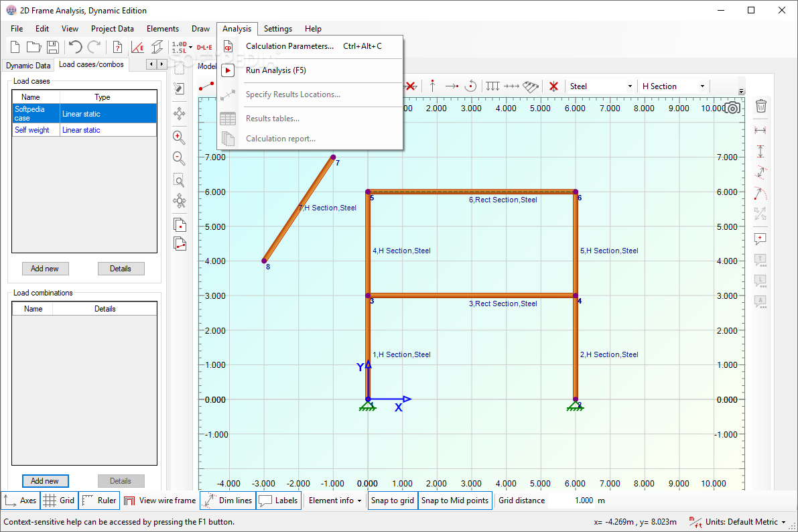Expand the toolbar overflow arrow
This screenshot has height=532, width=798.
pyautogui.click(x=742, y=91)
